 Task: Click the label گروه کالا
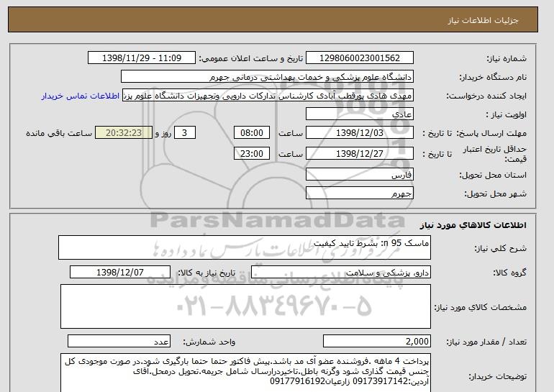pos(510,273)
